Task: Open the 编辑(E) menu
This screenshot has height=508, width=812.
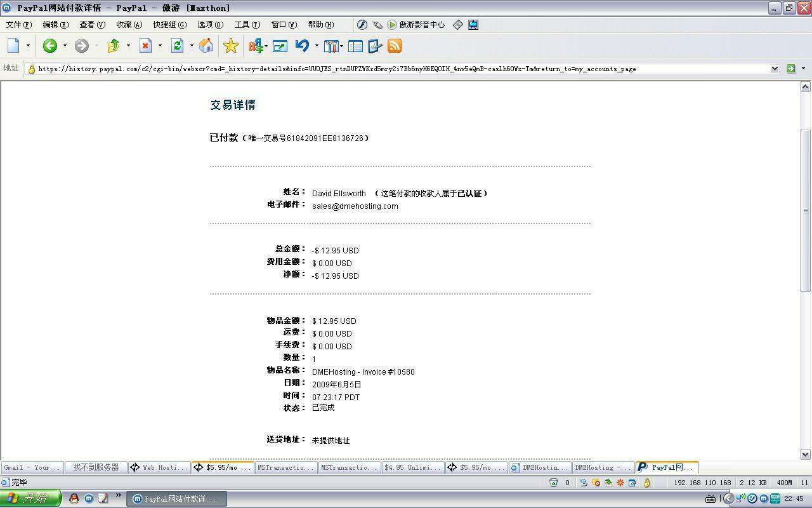Action: pos(56,25)
